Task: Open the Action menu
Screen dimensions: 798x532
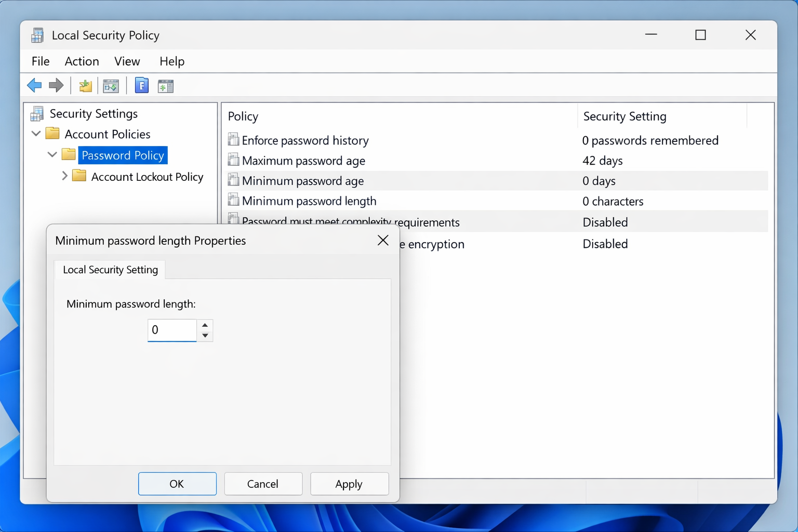Action: tap(82, 61)
